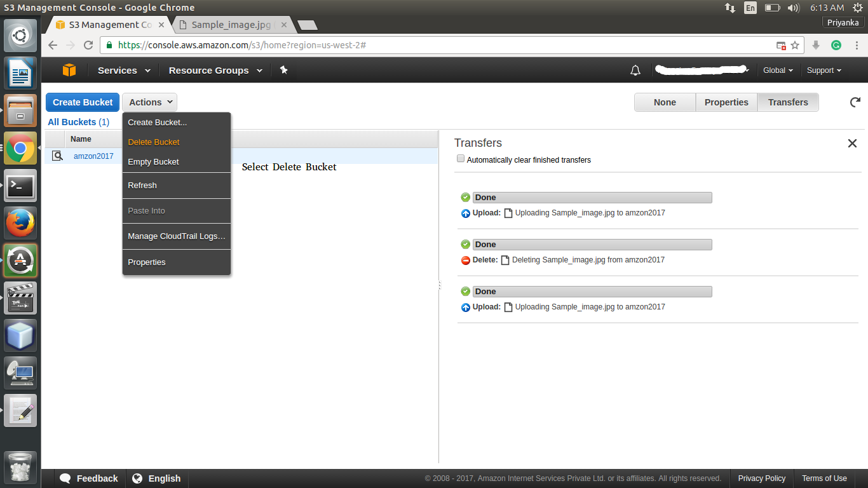Click the Grammarly extension icon

pos(836,45)
